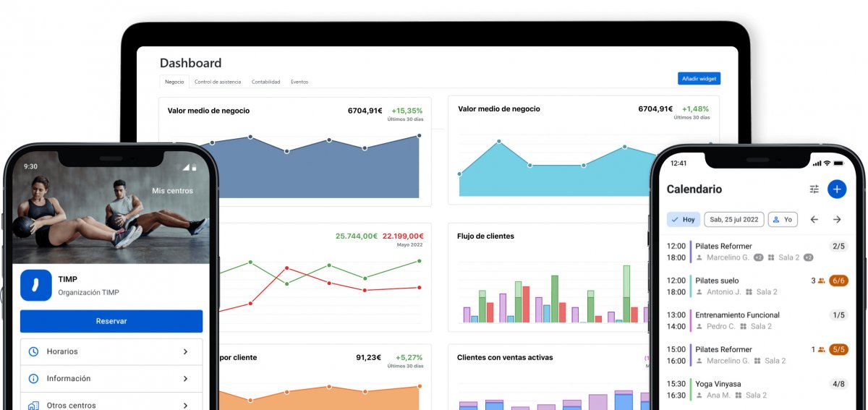
Task: Toggle the Hoy filter chip
Action: tap(683, 219)
